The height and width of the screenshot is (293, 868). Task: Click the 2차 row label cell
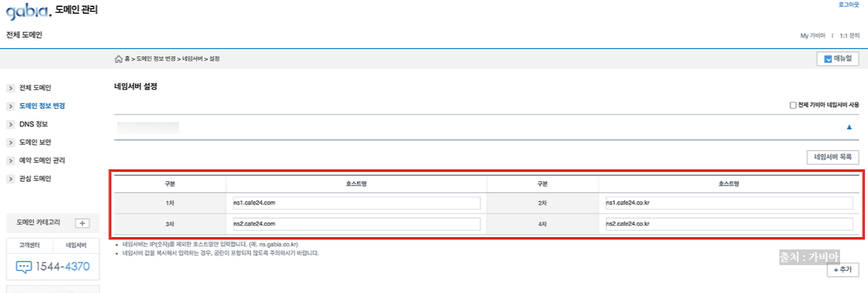543,203
